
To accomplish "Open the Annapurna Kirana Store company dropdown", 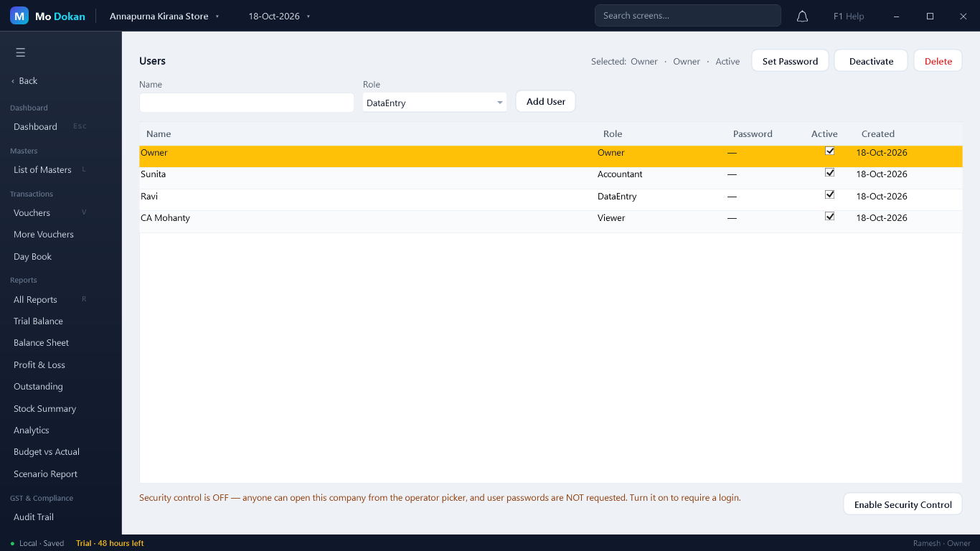I will tap(164, 16).
